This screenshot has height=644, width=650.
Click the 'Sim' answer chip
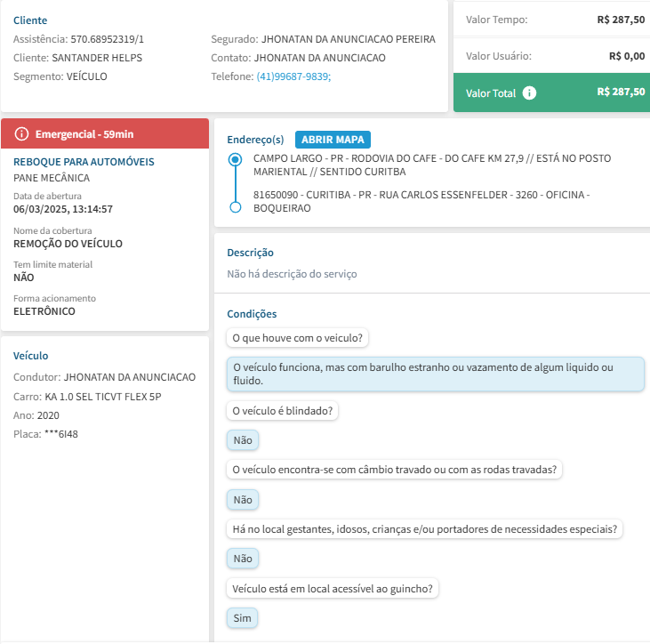243,618
